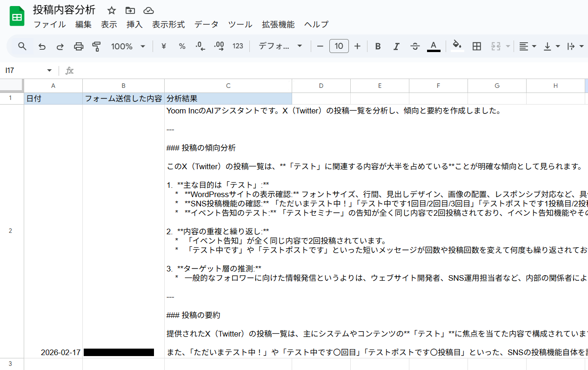Select the 日付 header cell
The image size is (588, 370).
point(53,99)
